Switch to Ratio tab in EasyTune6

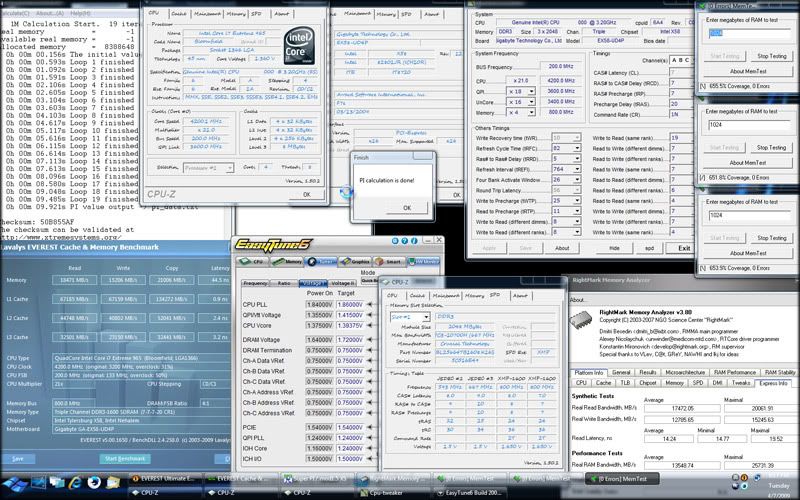coord(284,283)
